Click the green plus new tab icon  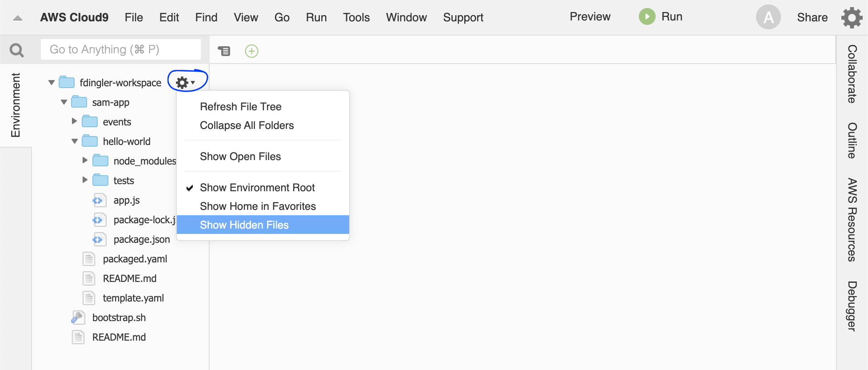(252, 51)
